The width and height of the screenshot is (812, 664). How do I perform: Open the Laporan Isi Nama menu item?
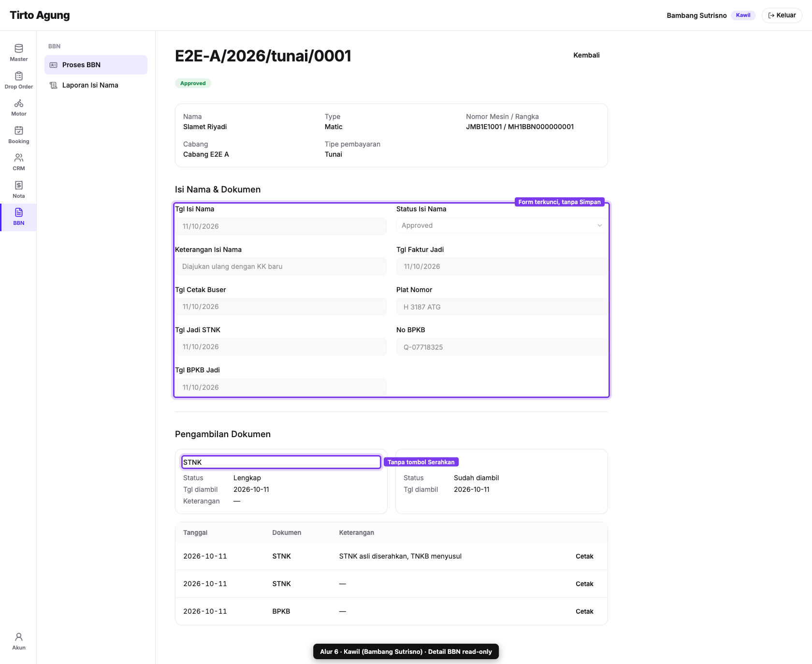[x=96, y=85]
